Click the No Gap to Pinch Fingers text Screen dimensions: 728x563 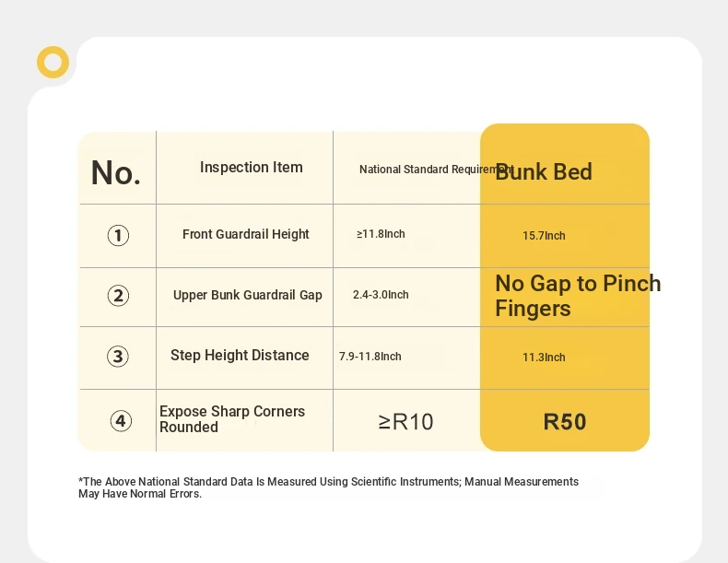(578, 296)
